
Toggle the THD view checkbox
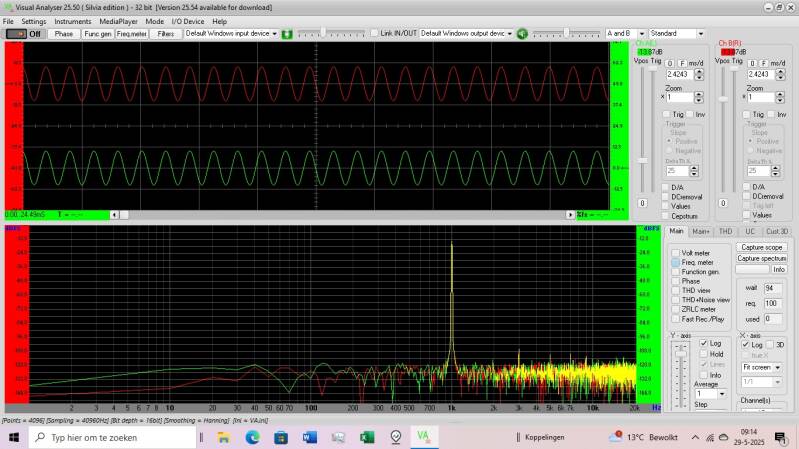[676, 290]
